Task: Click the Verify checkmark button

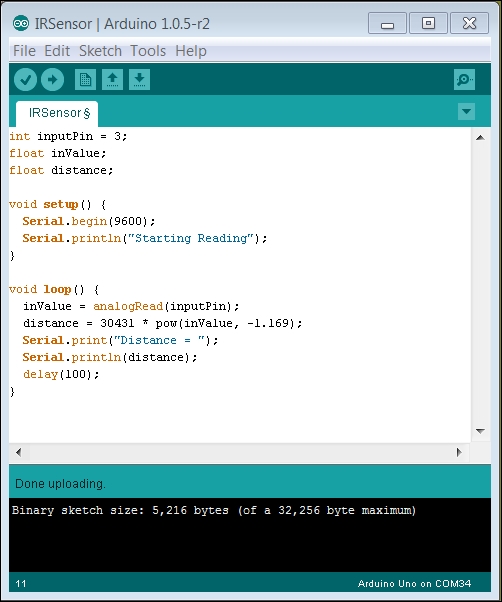Action: (x=25, y=80)
